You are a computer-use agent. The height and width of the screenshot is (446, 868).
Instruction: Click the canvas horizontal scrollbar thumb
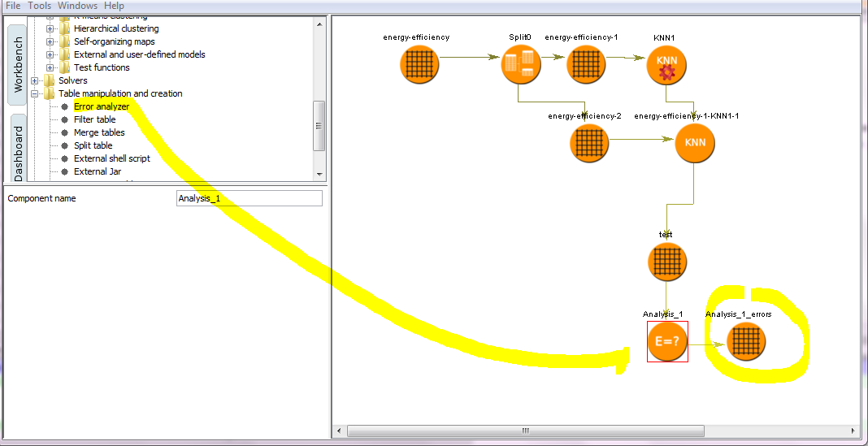click(525, 431)
